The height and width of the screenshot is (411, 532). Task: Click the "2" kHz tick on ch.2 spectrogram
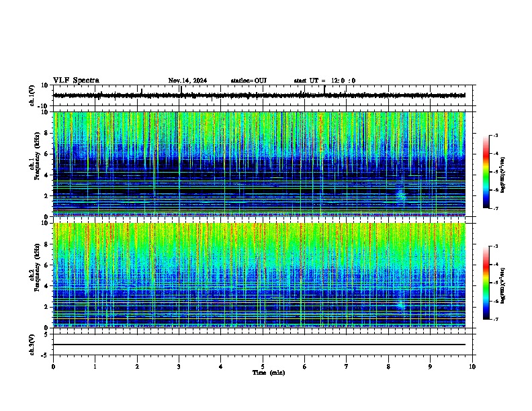[x=47, y=307]
